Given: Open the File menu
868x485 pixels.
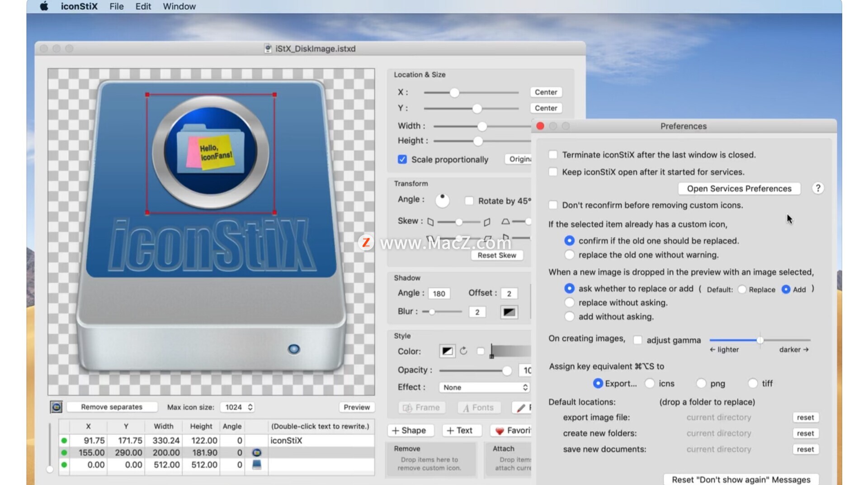Looking at the screenshot, I should click(x=117, y=6).
